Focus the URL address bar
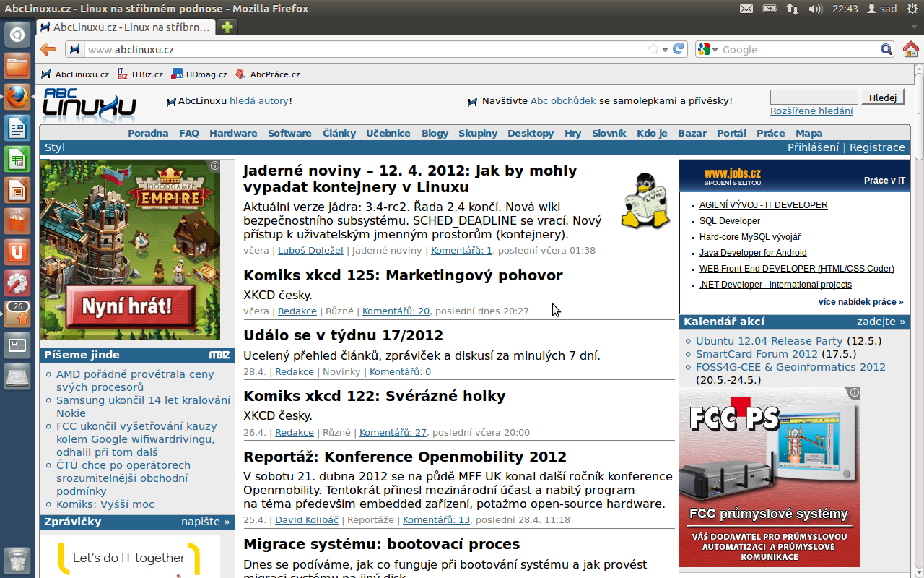Viewport: 924px width, 578px height. (365, 50)
